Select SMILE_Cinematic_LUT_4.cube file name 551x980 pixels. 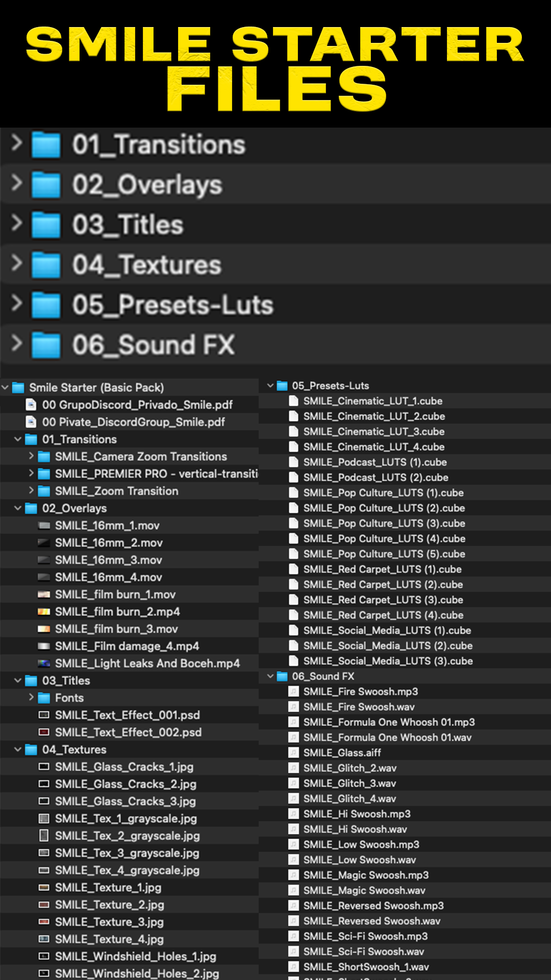[x=374, y=447]
